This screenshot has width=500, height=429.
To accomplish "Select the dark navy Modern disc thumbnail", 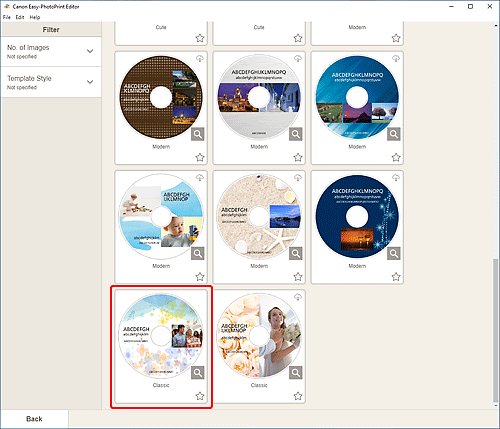I will point(357,216).
